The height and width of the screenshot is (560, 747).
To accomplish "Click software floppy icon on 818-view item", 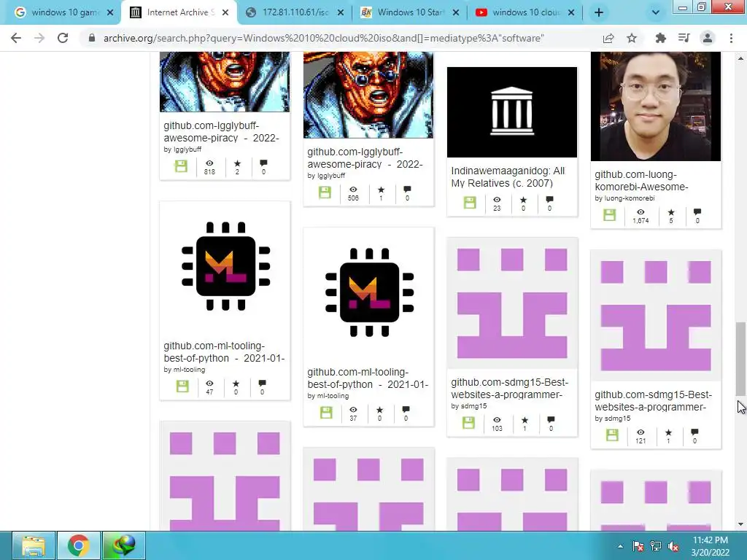I will (181, 166).
